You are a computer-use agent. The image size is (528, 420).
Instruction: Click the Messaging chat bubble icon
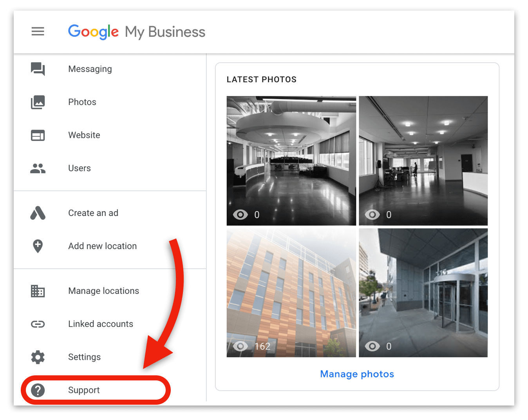coord(38,69)
